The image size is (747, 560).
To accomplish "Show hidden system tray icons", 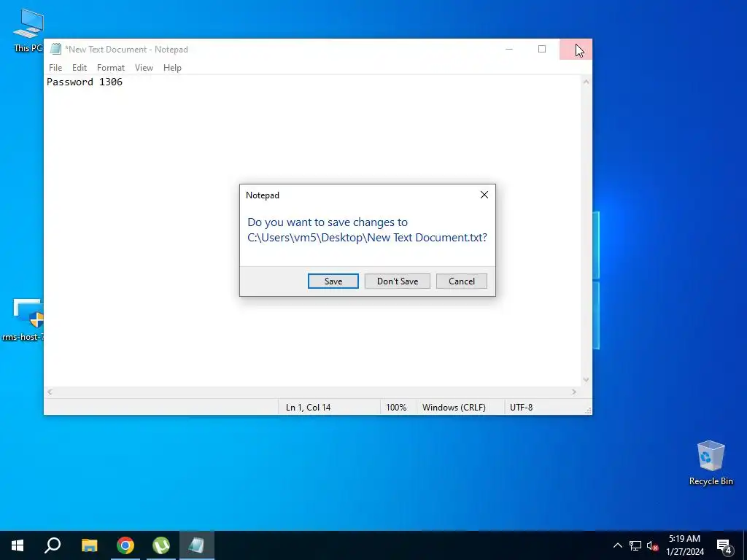I will (617, 545).
